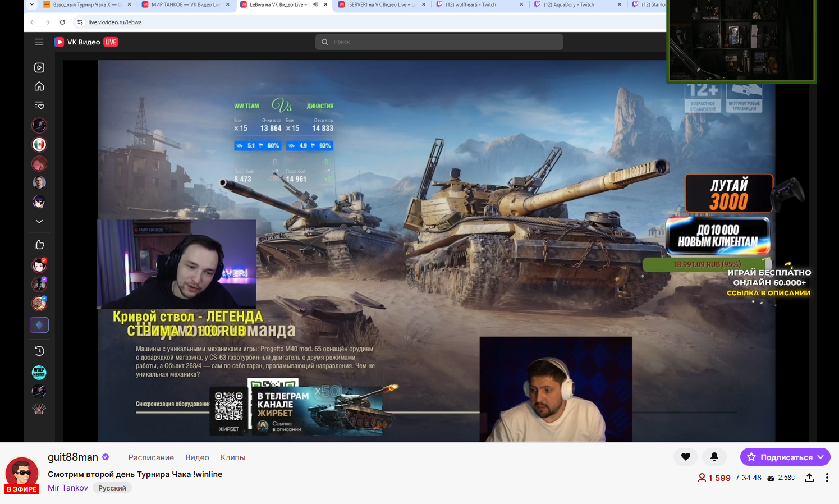
Task: Open the Wolf Heart channel avatar
Action: pos(39,372)
